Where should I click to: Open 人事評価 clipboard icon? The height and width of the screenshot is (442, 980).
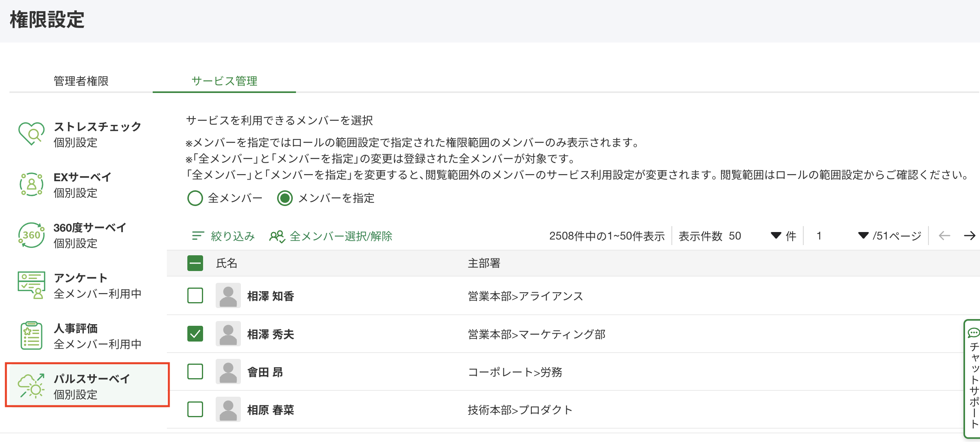pos(31,336)
